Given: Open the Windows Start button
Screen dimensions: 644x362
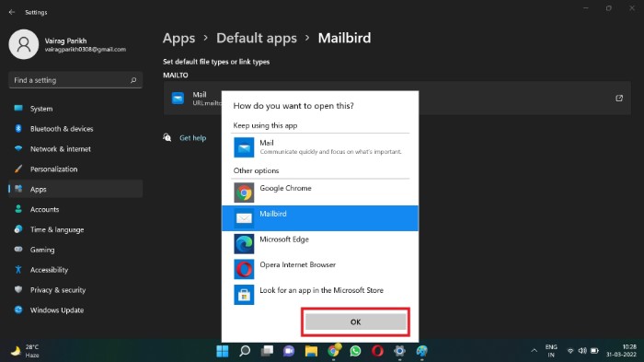Looking at the screenshot, I should click(x=223, y=351).
